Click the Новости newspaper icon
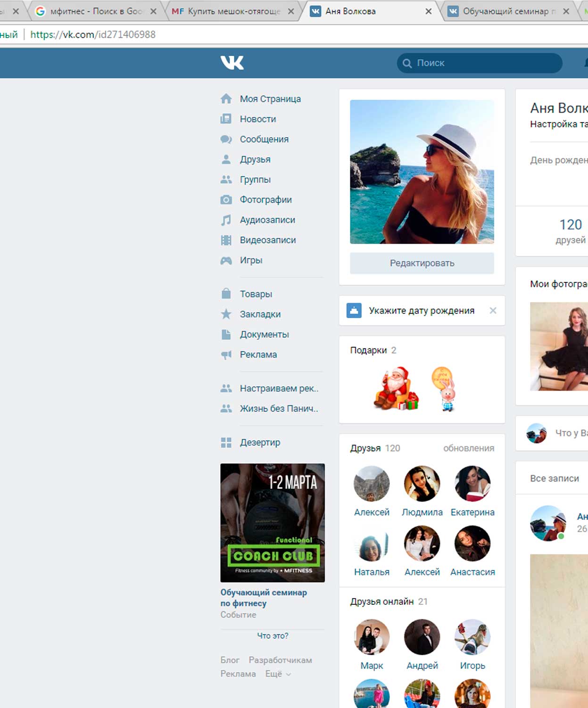This screenshot has height=708, width=588. pos(226,119)
